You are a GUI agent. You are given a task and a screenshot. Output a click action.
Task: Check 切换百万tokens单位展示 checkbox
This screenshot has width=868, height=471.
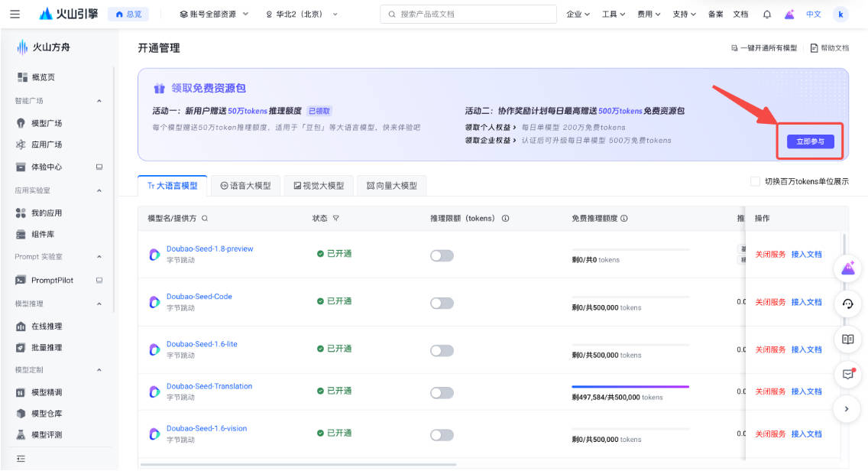click(x=755, y=181)
